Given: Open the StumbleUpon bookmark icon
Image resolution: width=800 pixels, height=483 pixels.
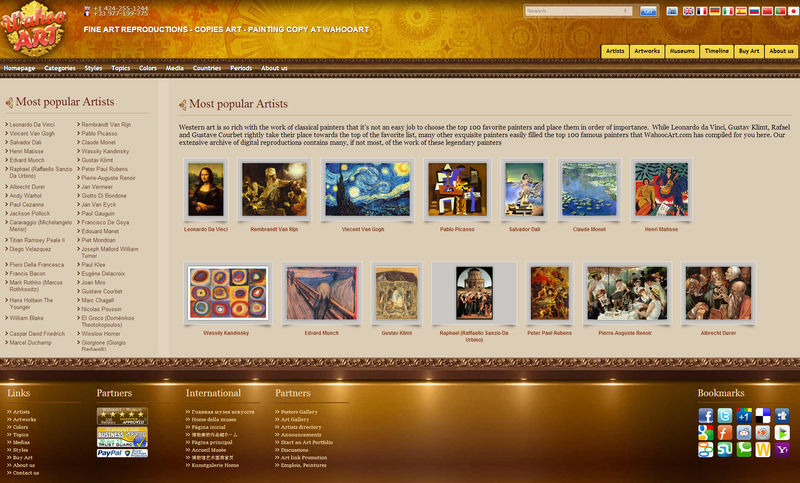Looking at the screenshot, I should point(724,449).
